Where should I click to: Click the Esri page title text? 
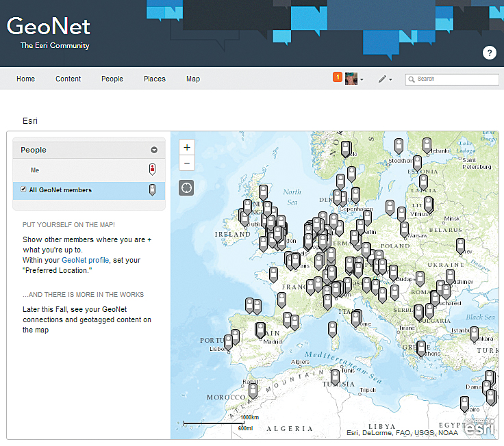coord(30,121)
